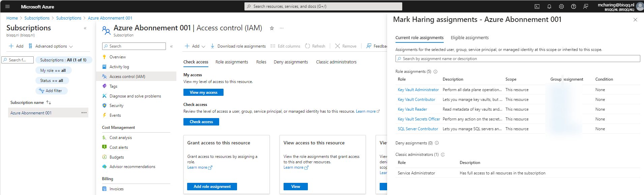Click the View my access button
Screen dimensions: 644x195
[203, 92]
